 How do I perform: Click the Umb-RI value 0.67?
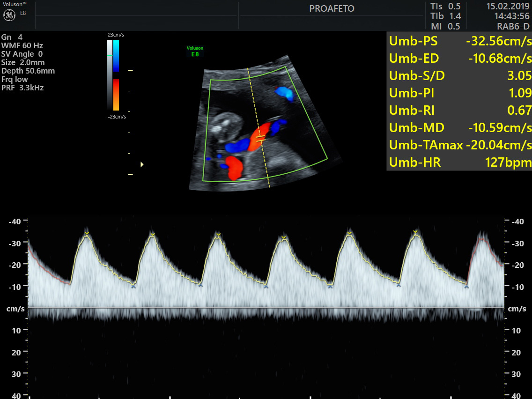click(519, 110)
